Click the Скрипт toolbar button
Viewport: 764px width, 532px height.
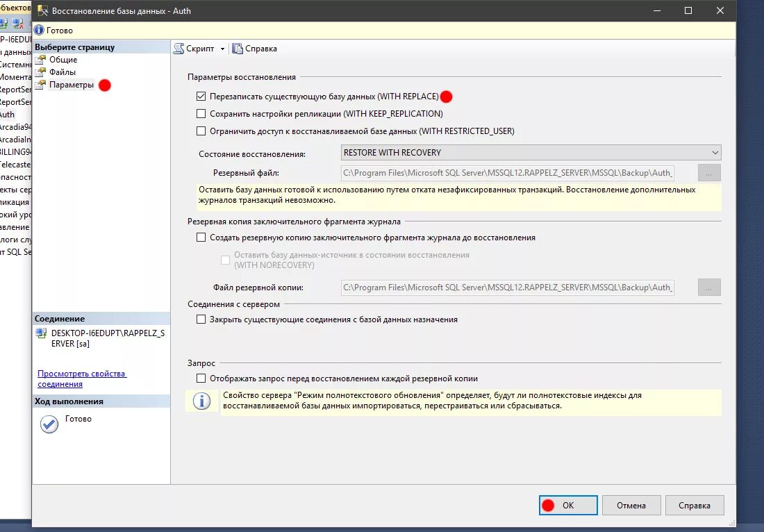click(194, 49)
